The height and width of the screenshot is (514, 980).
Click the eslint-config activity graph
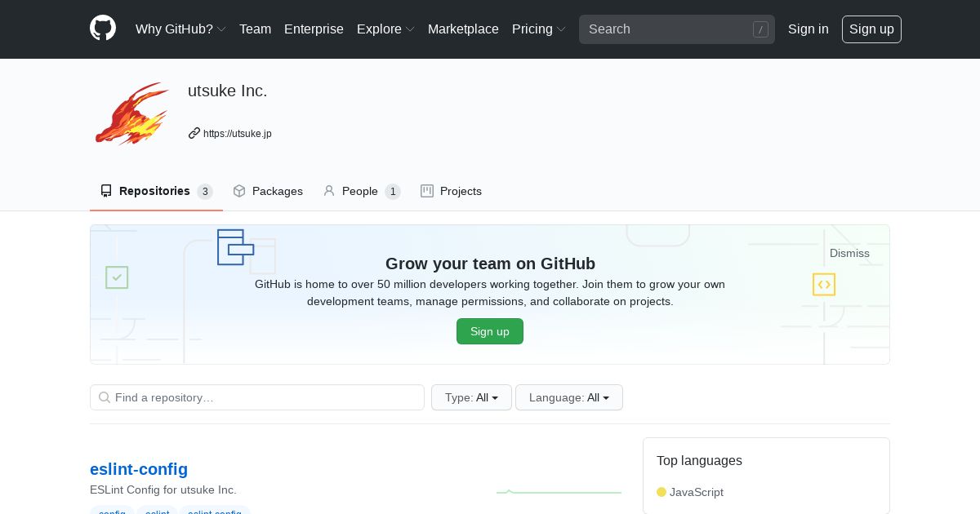pos(559,492)
